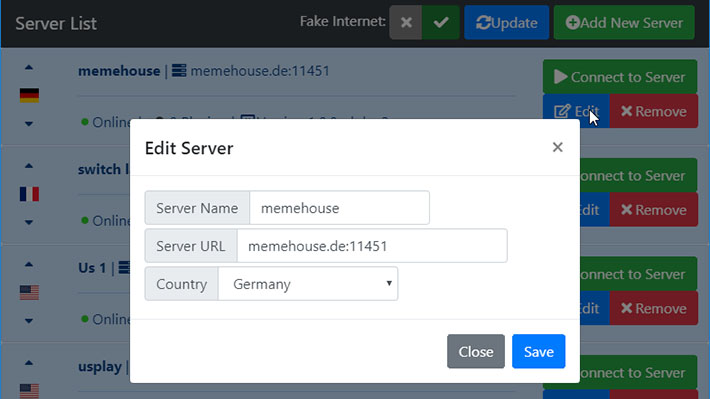710x399 pixels.
Task: Move Us 1 server down with arrow
Action: [x=29, y=321]
